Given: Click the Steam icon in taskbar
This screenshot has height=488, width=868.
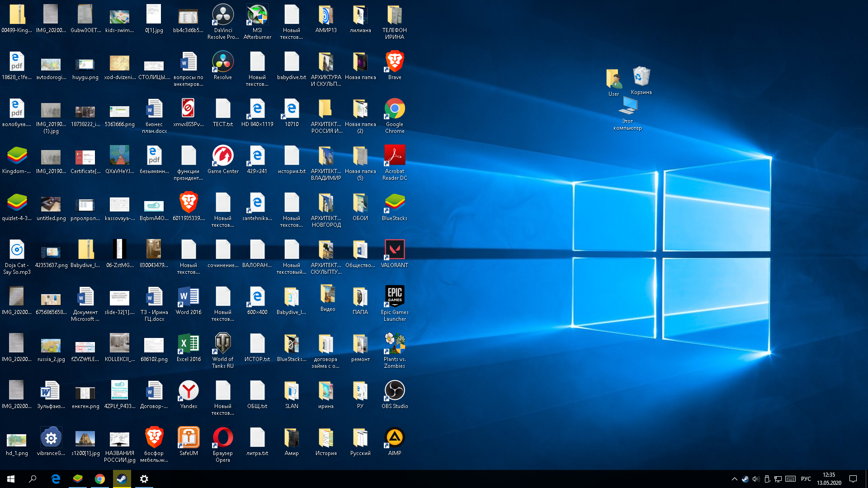Looking at the screenshot, I should tap(122, 479).
